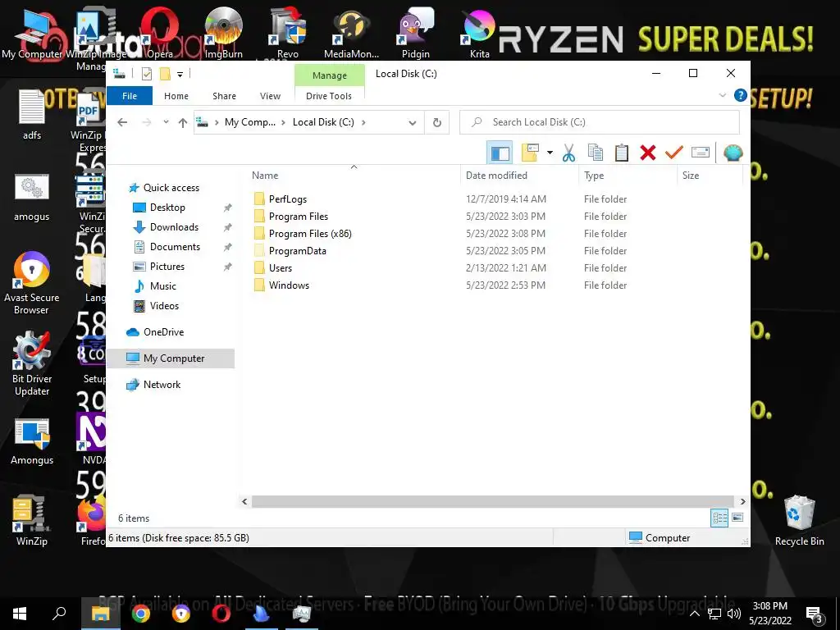
Task: Select the Amongus desktop icon
Action: [x=32, y=441]
